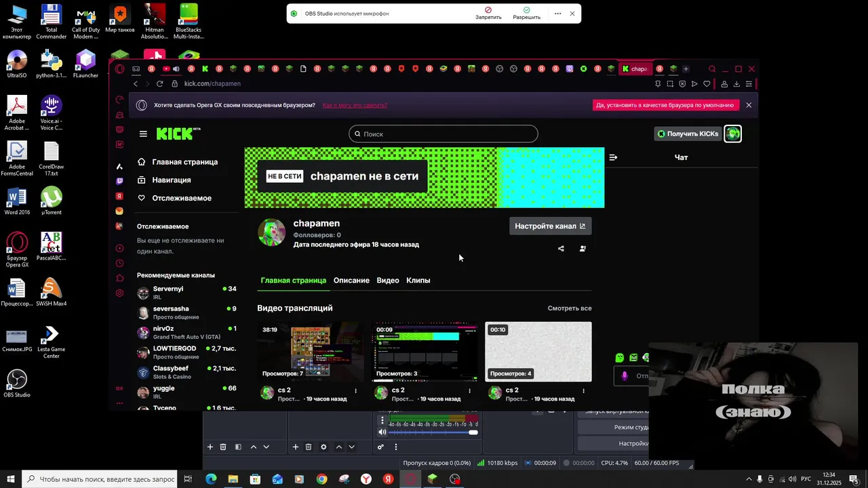Open Extensions cube icon in Opera sidebar

[x=119, y=278]
